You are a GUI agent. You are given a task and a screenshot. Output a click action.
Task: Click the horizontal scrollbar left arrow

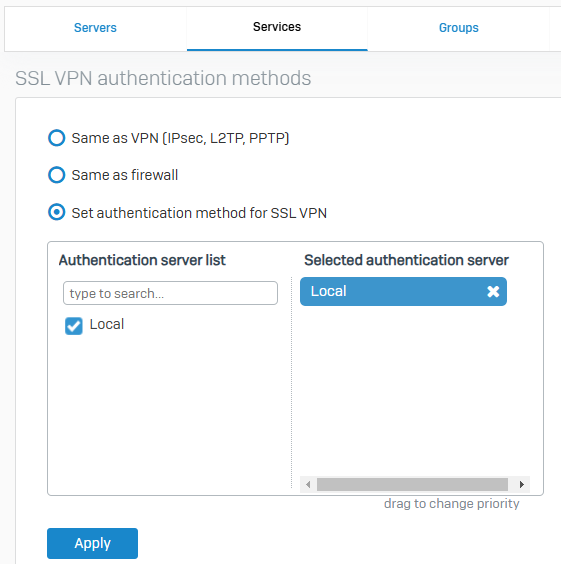pos(308,485)
